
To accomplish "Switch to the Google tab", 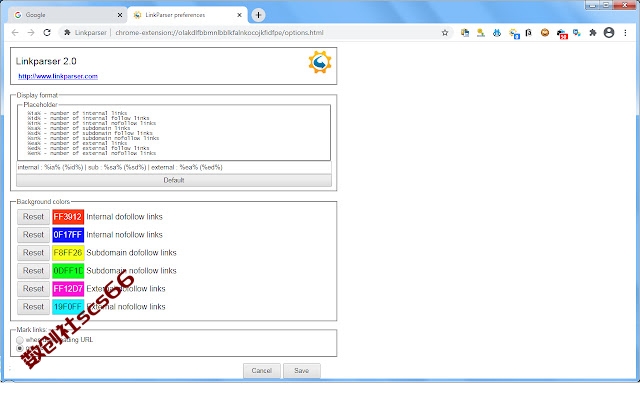I will (68, 15).
